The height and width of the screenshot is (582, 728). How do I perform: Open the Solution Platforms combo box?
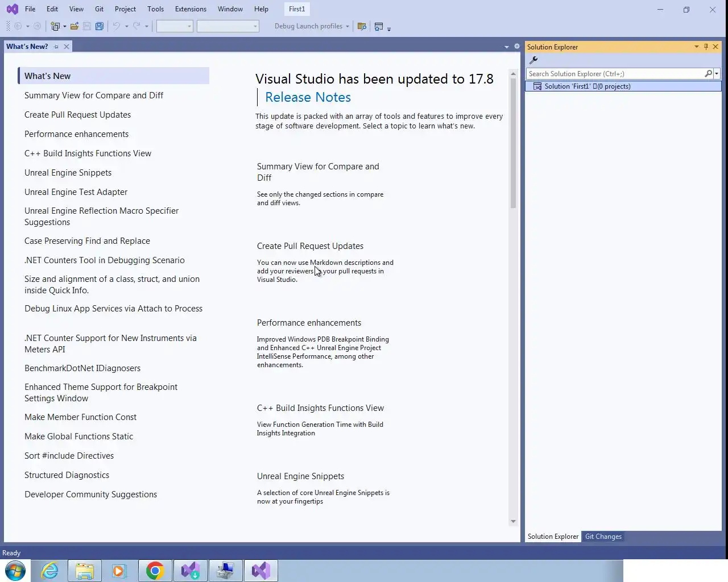[x=227, y=26]
